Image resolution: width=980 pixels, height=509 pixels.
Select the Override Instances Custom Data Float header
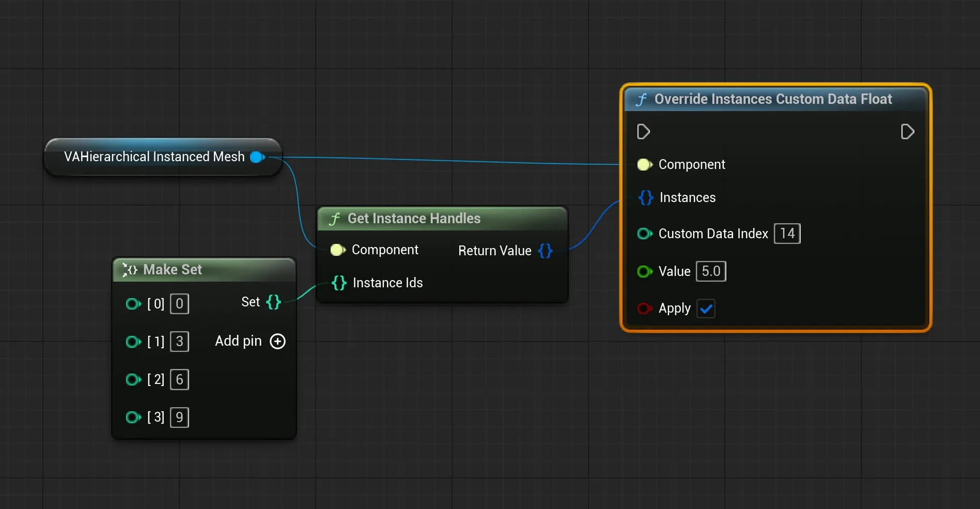coord(775,99)
